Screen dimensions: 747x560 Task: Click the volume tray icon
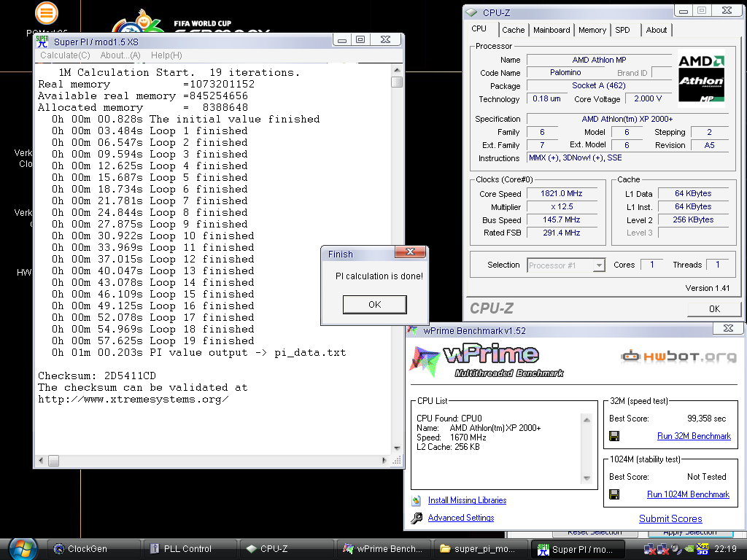[x=676, y=549]
